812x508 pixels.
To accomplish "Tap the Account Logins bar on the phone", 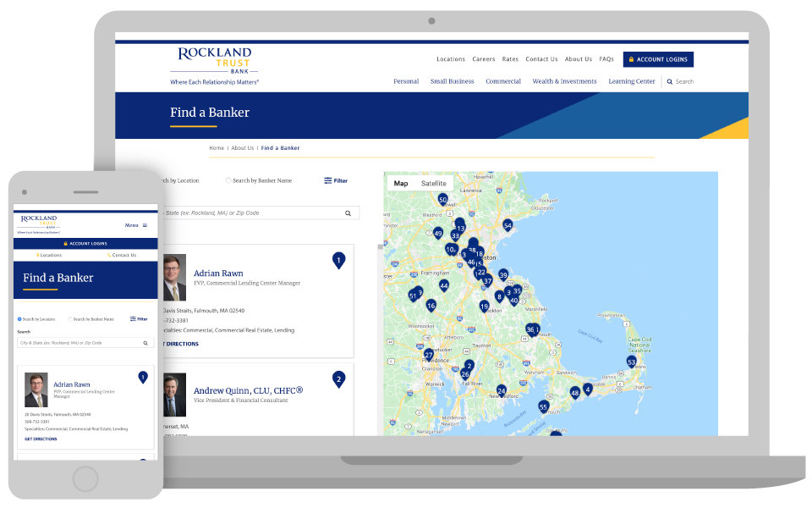I will (85, 244).
